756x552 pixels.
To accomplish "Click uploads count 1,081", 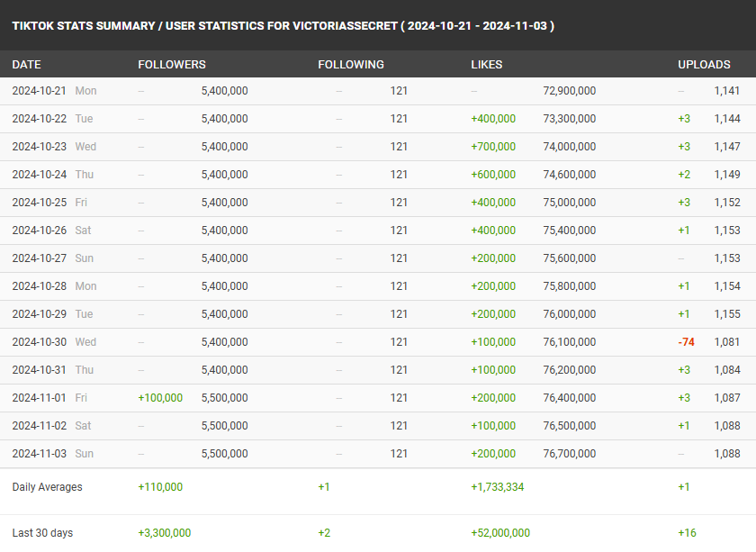I will [x=727, y=342].
